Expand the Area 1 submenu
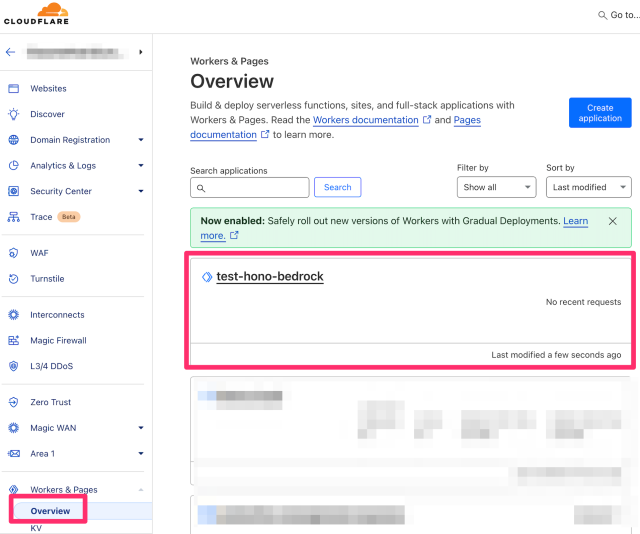Image resolution: width=640 pixels, height=534 pixels. point(141,454)
